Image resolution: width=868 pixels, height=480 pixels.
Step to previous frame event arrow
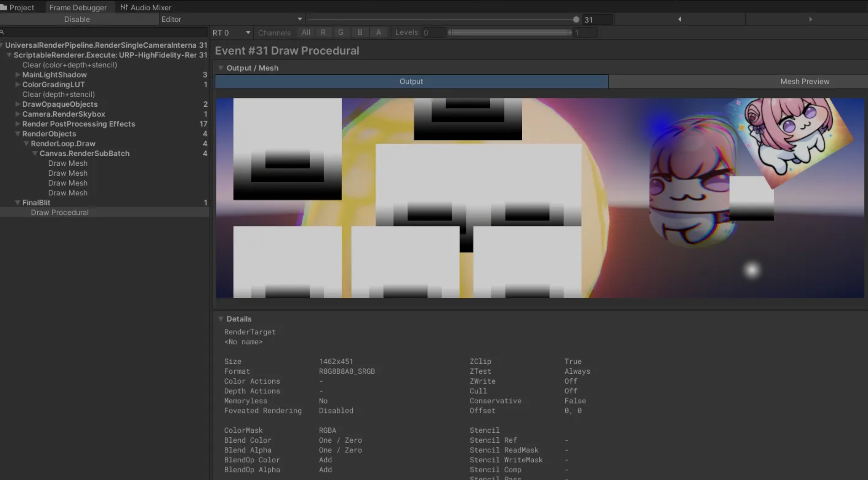point(679,19)
